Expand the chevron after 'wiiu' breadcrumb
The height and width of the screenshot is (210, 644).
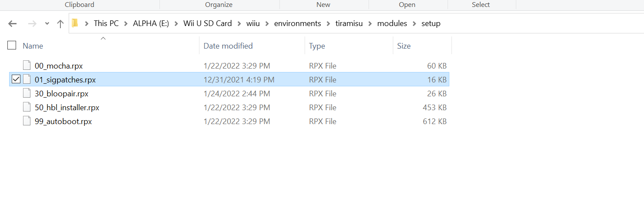267,23
